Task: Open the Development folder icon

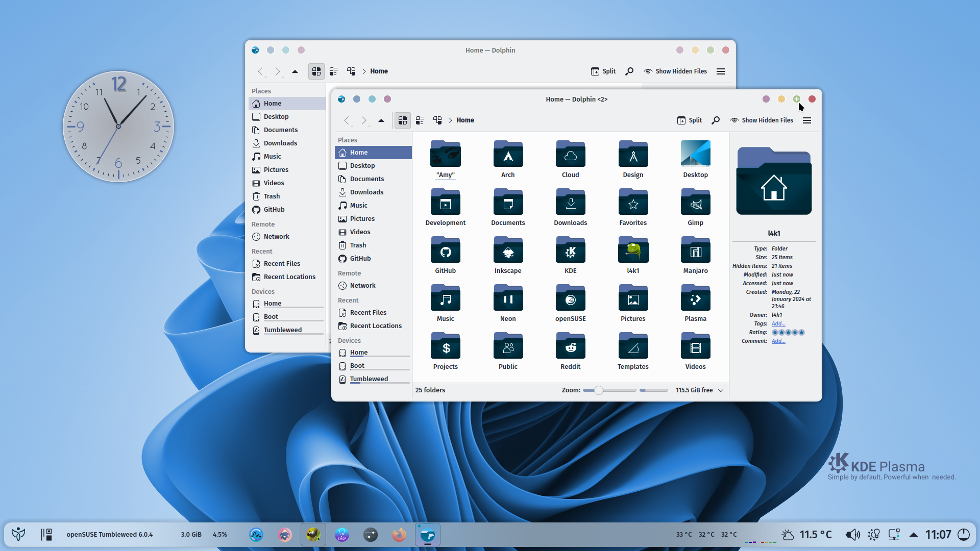Action: [x=445, y=202]
